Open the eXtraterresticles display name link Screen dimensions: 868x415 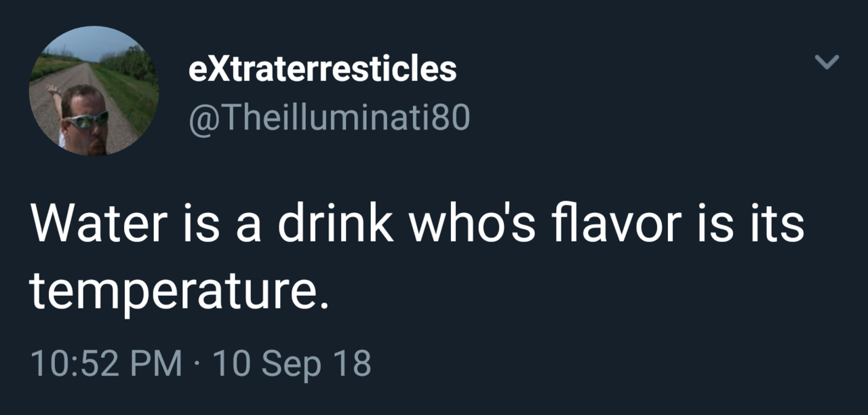point(322,68)
